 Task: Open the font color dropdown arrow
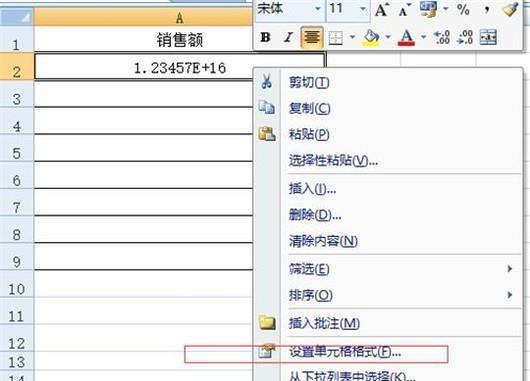point(423,37)
